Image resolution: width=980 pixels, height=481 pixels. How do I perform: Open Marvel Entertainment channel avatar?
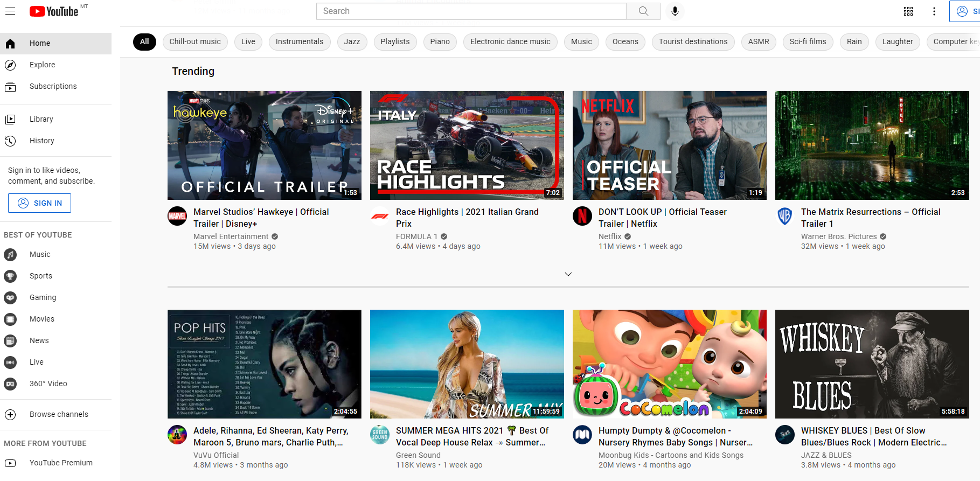[177, 216]
